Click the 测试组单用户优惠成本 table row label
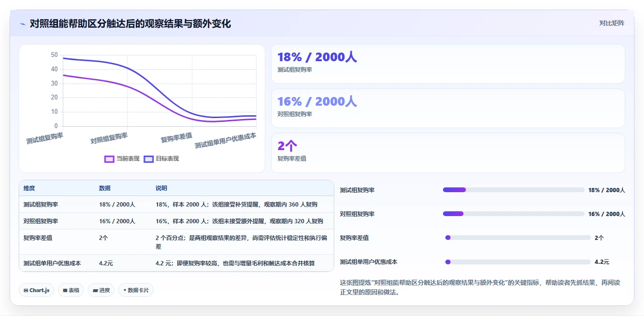Viewport: 644px width, 316px height. click(x=52, y=263)
